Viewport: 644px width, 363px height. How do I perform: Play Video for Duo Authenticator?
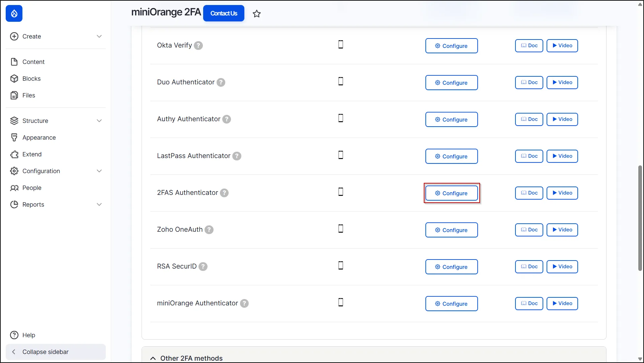point(562,82)
